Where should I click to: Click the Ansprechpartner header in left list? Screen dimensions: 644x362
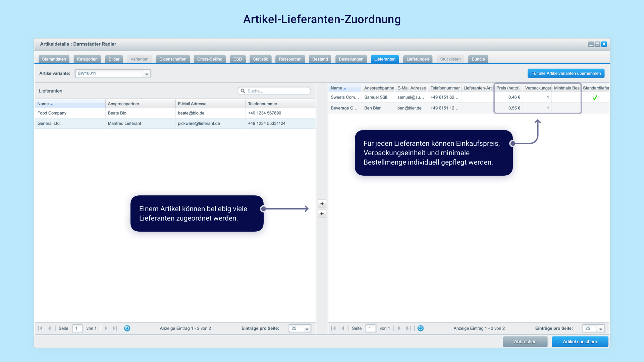140,104
